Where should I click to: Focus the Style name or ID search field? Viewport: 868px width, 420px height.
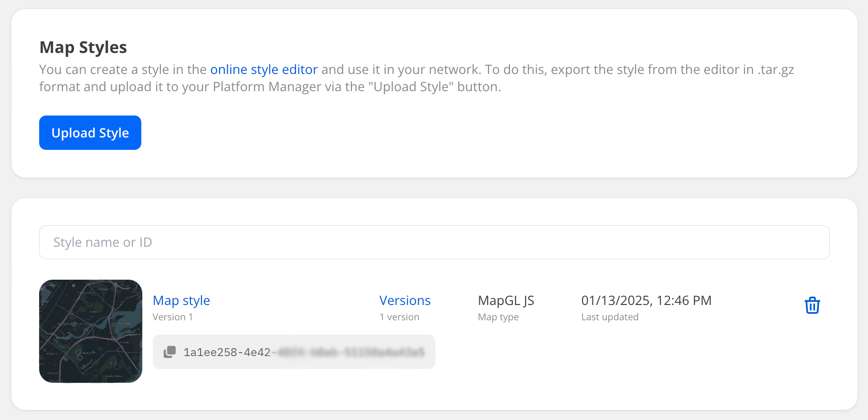click(434, 242)
